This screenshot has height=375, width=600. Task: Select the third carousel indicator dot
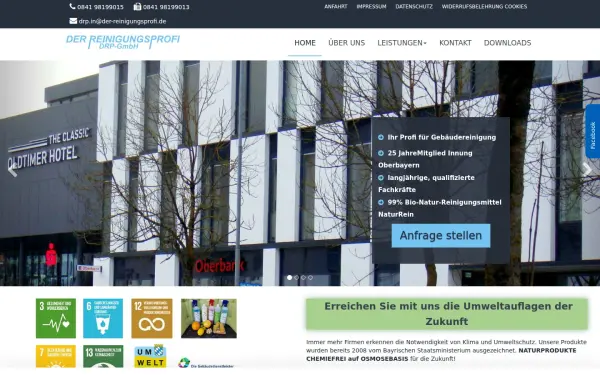pyautogui.click(x=303, y=277)
